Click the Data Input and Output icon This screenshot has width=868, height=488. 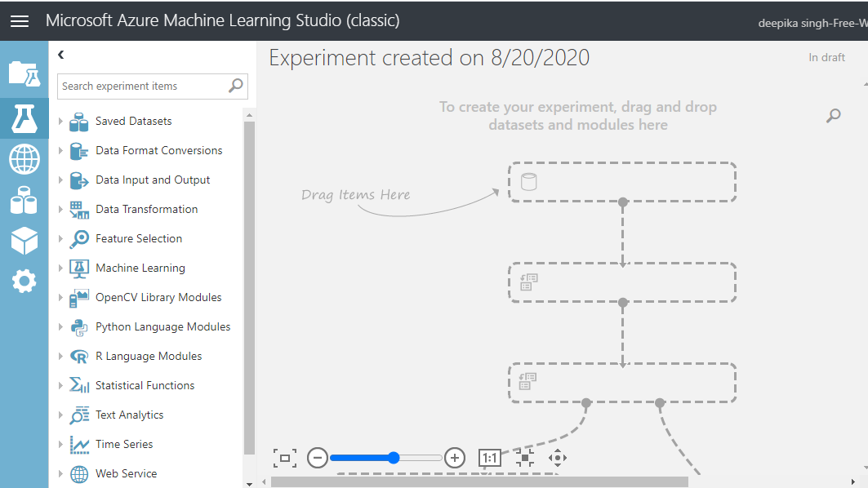(x=78, y=180)
